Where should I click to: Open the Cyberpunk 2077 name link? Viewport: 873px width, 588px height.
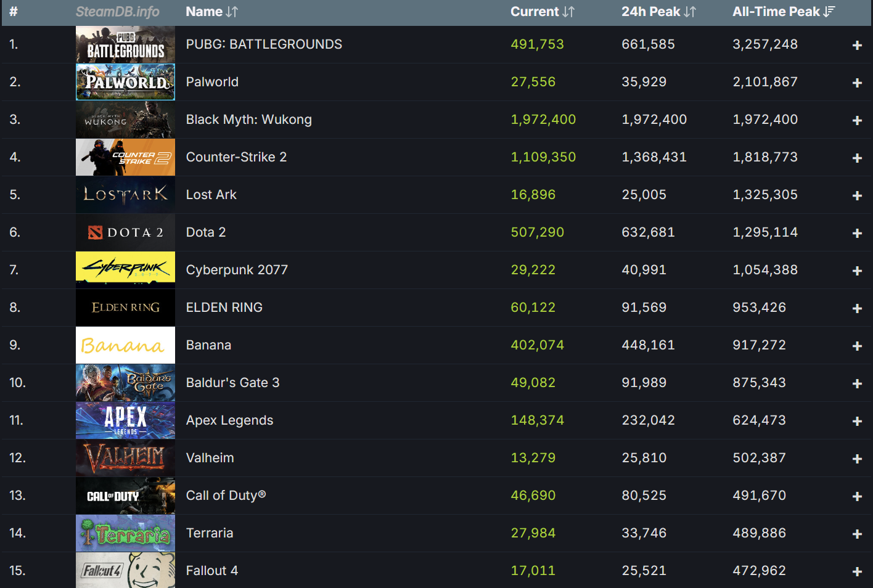tap(237, 270)
